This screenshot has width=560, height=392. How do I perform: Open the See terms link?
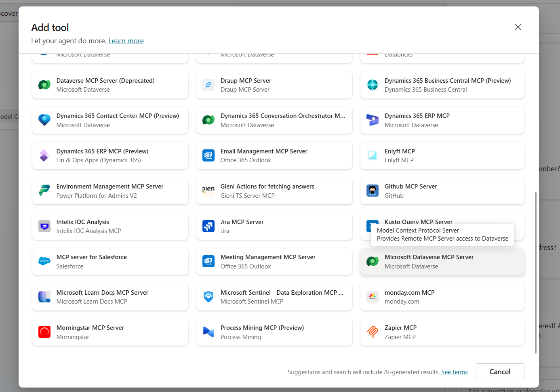click(x=454, y=372)
